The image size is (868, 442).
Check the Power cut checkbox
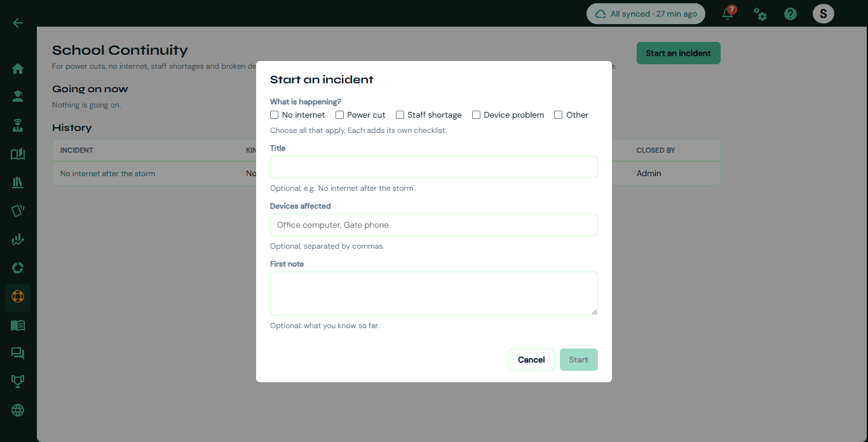(x=339, y=115)
